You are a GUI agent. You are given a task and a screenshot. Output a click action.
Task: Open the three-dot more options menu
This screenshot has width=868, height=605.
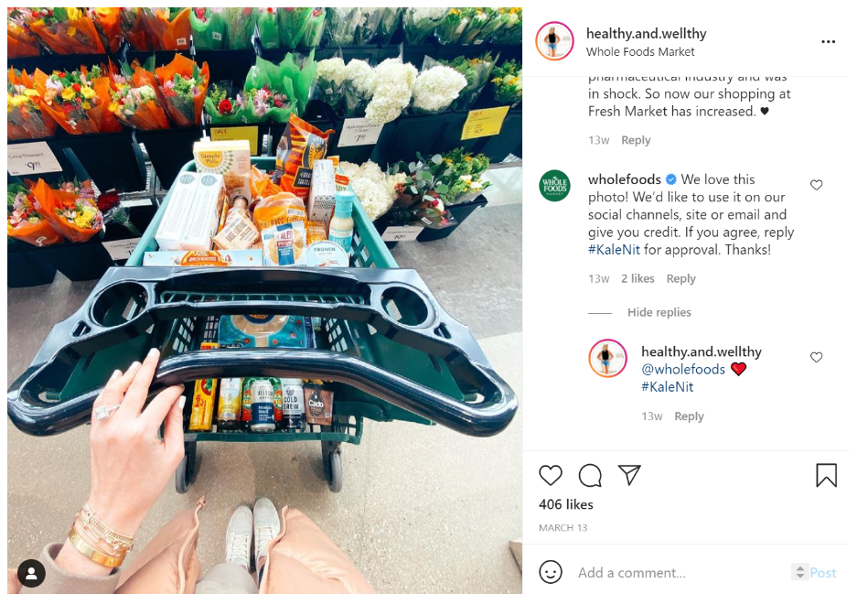828,41
